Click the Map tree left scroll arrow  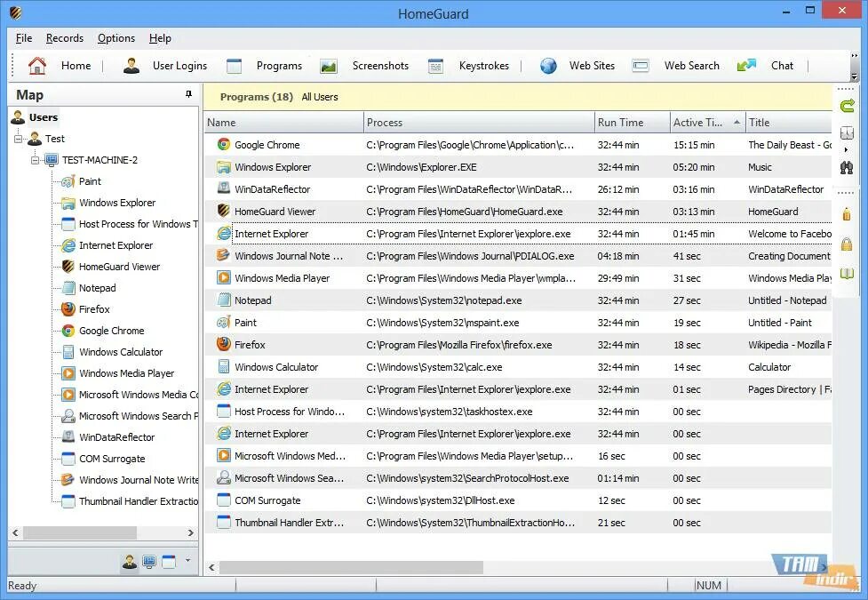click(15, 532)
